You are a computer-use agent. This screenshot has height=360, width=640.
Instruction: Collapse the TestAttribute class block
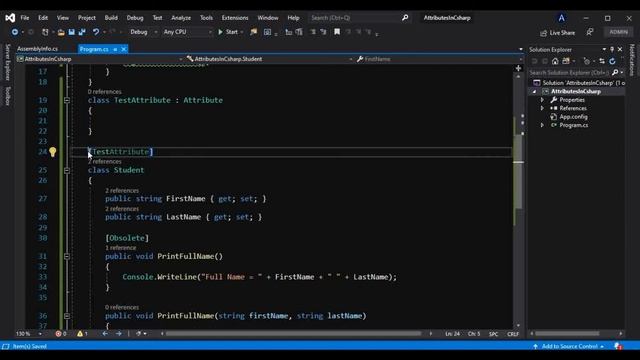[67, 100]
